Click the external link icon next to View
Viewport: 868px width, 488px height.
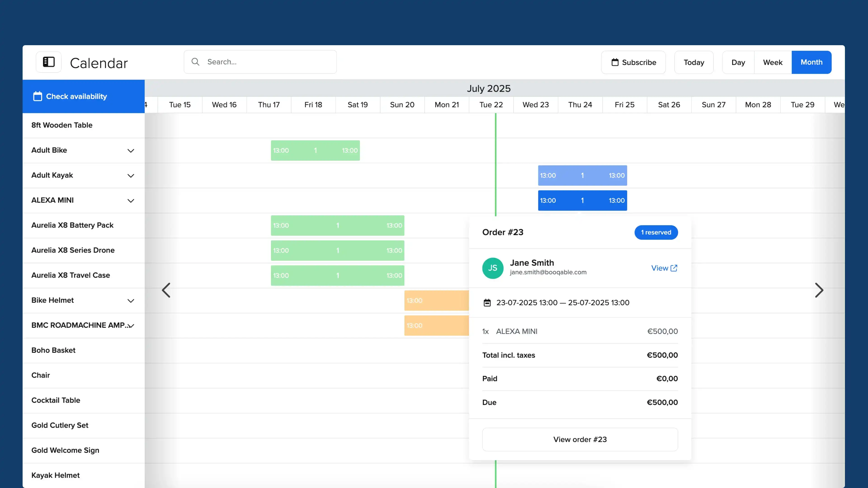click(674, 268)
